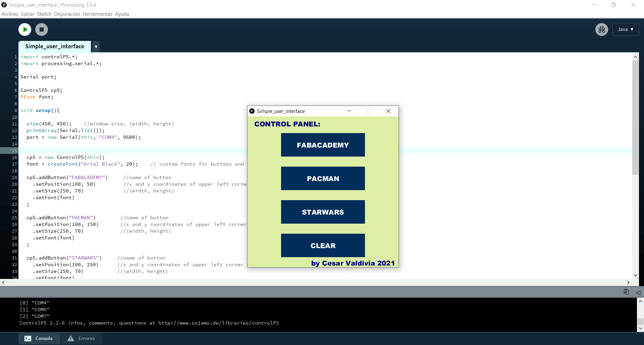Click the editor vertical scrollbar thumb
The image size is (644, 345).
[635, 118]
